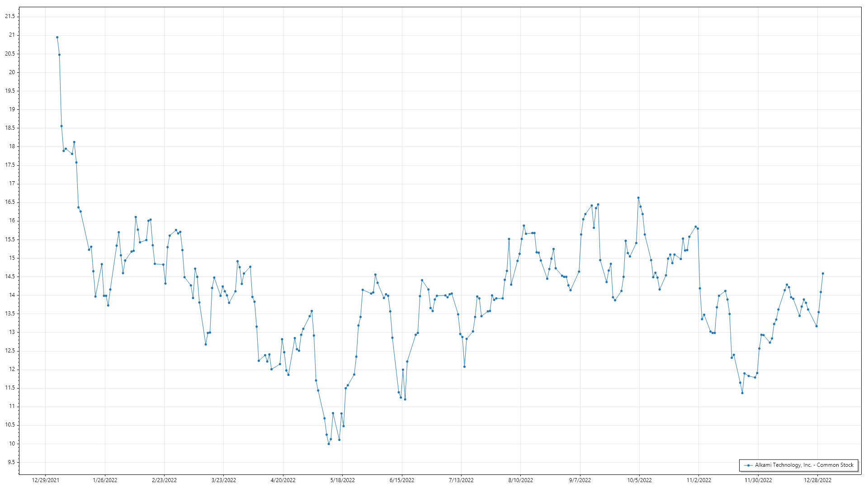Click the first data point near 21

coord(57,38)
